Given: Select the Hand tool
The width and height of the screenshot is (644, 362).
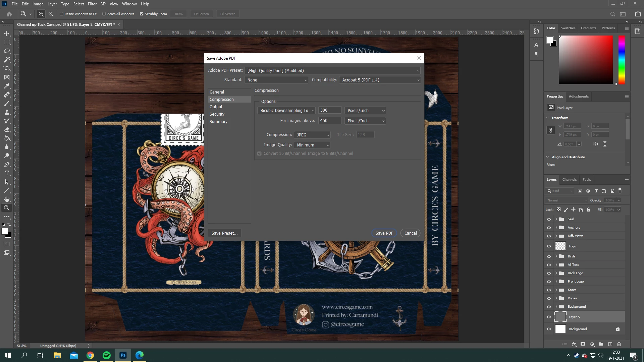Looking at the screenshot, I should coord(7,199).
